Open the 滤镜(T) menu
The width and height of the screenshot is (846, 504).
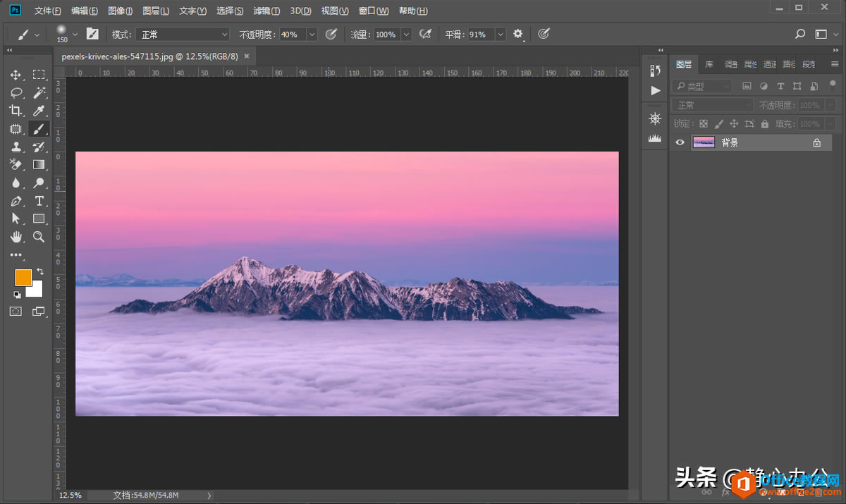coord(266,11)
